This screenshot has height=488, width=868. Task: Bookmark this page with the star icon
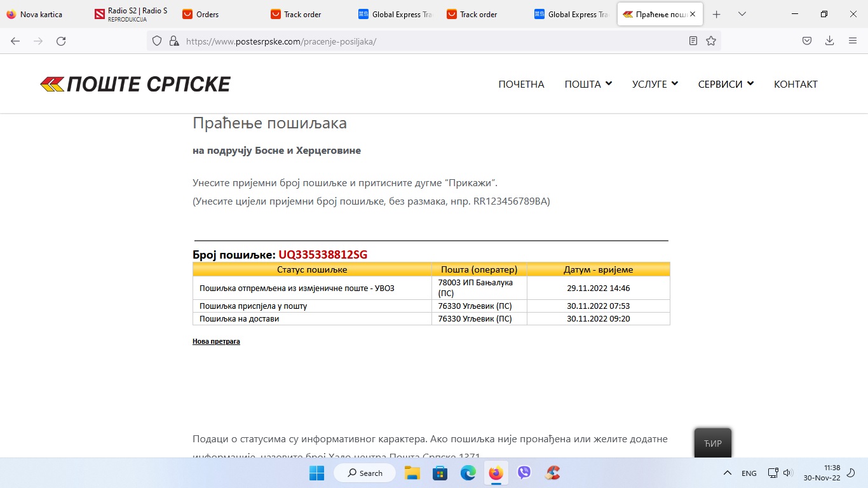pyautogui.click(x=711, y=41)
